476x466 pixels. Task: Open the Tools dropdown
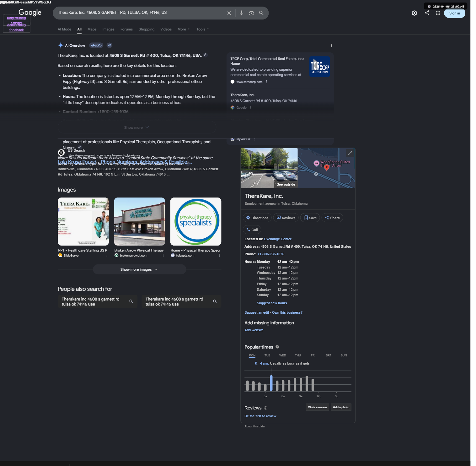tap(202, 29)
